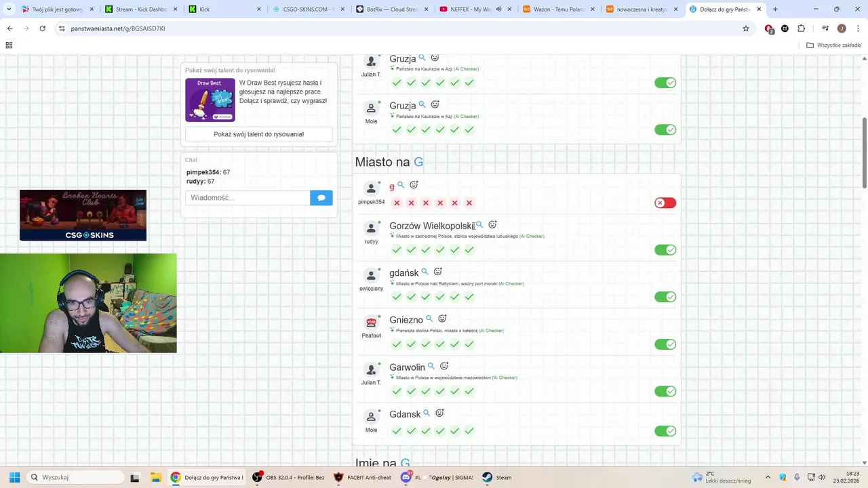Click search icon next to pimpek354's answer g
The height and width of the screenshot is (488, 868).
click(401, 184)
